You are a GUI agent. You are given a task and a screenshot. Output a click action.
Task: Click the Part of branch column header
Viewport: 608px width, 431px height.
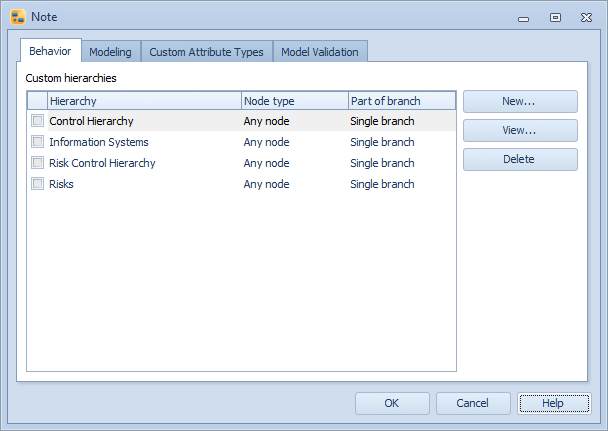401,101
